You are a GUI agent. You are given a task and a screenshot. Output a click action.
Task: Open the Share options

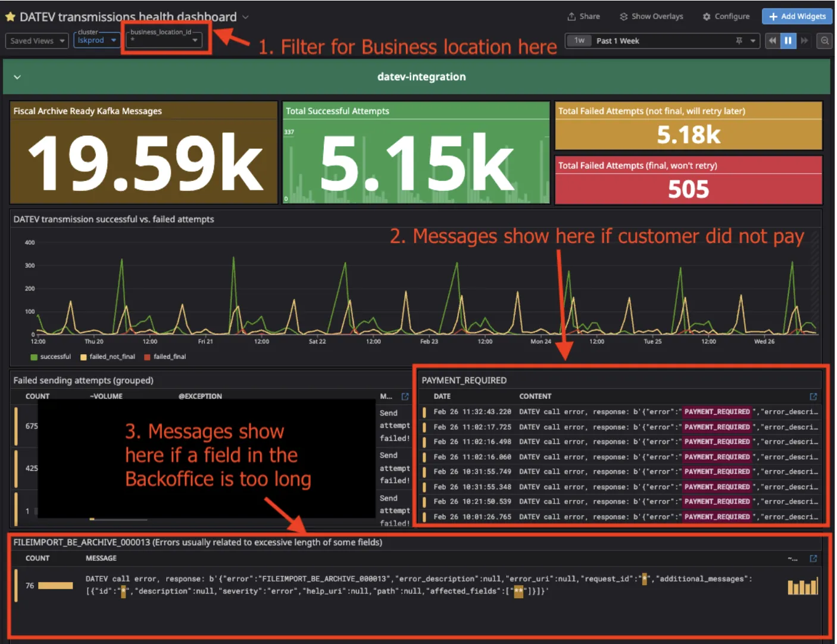583,16
